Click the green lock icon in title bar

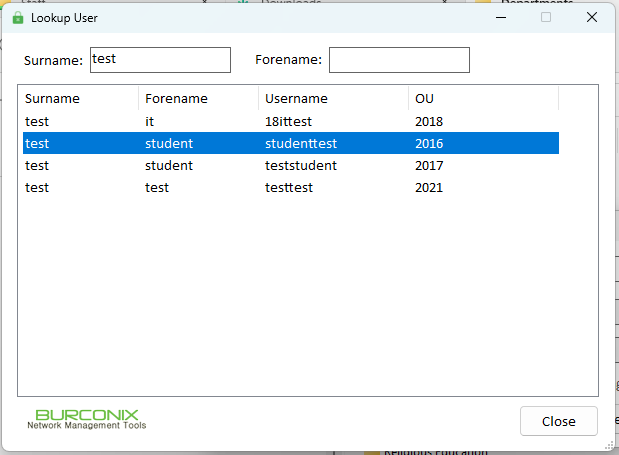(18, 18)
